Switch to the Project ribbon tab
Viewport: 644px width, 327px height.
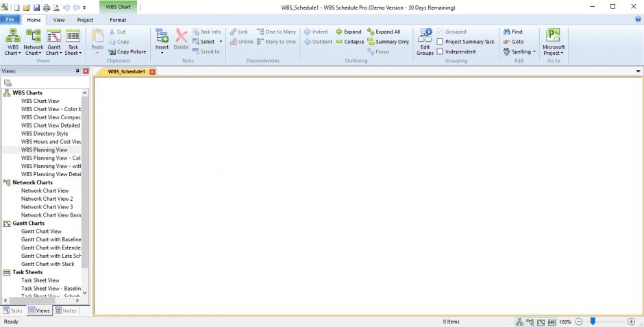point(85,20)
